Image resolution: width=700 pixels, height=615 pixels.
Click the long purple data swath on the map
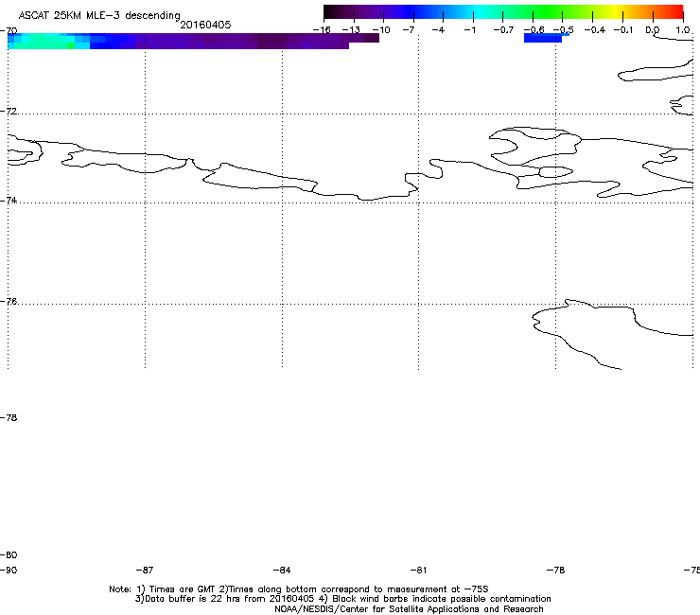pyautogui.click(x=241, y=41)
